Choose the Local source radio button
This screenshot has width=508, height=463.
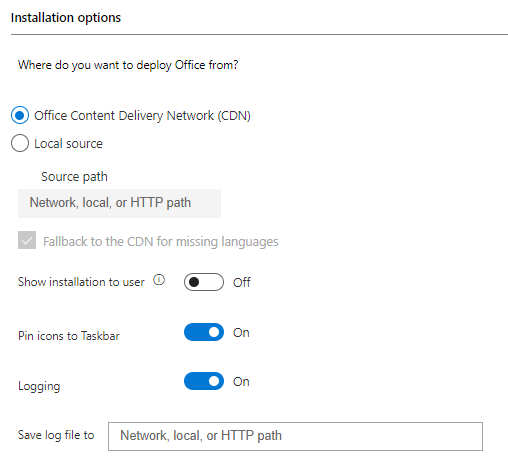(x=20, y=143)
